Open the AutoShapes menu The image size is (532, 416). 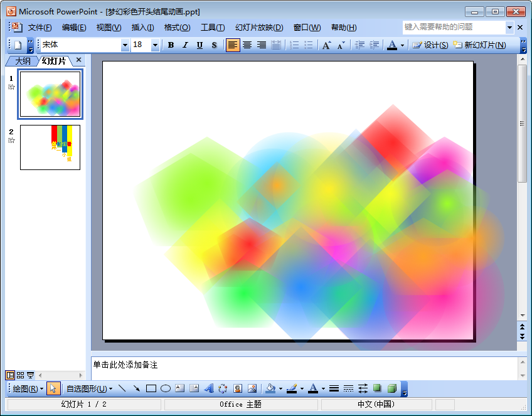point(89,388)
